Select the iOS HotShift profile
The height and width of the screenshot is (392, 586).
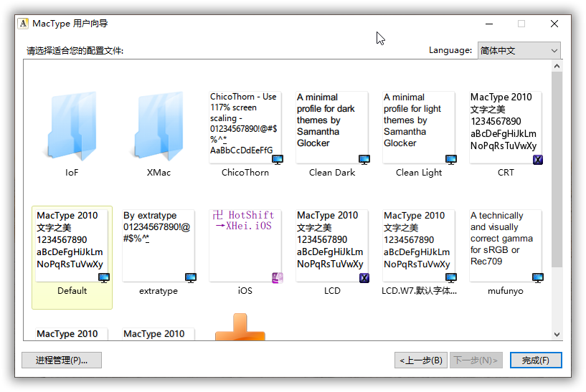pos(245,246)
